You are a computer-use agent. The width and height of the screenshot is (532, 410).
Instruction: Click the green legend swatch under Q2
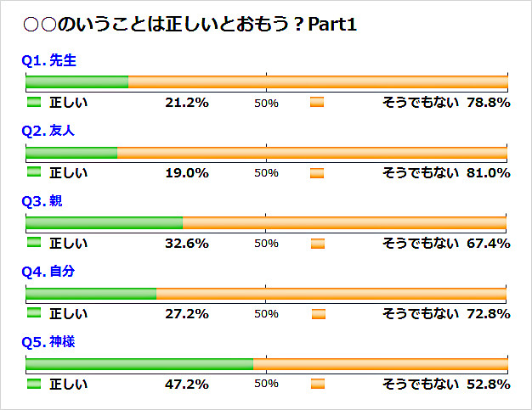pos(34,172)
